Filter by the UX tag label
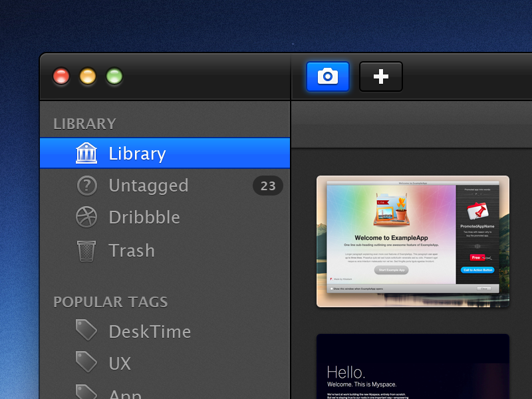 (120, 363)
